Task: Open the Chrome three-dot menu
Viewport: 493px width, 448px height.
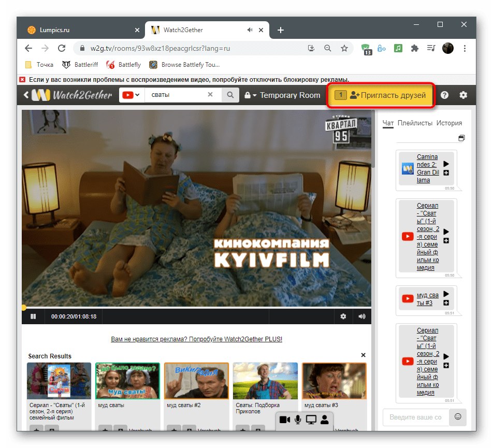Action: pos(465,48)
